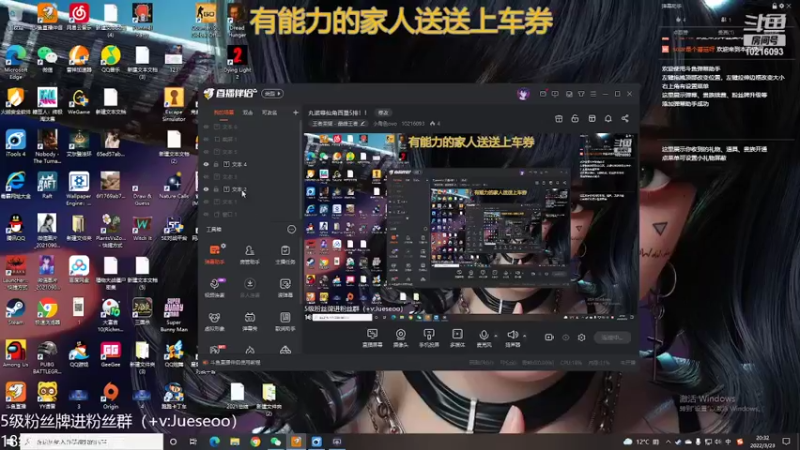This screenshot has height=450, width=800.
Task: Open the Steam desktop shortcut
Action: (16, 312)
